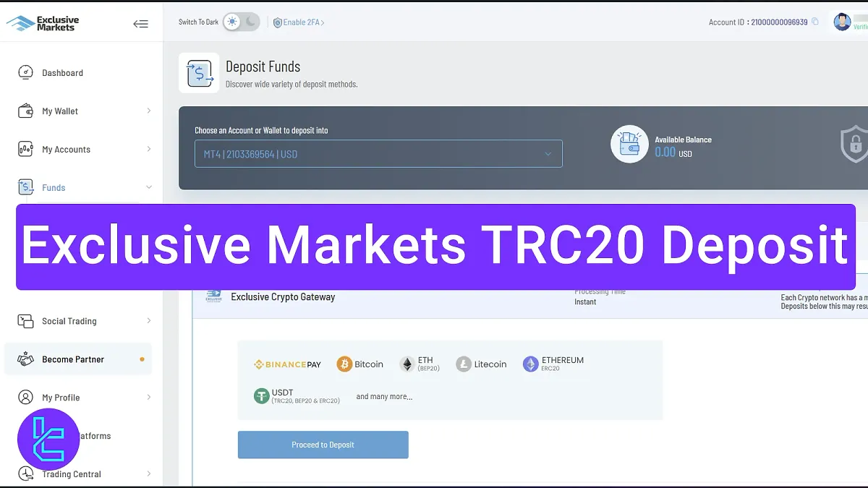Select the Social Trading sidebar icon

coord(26,321)
